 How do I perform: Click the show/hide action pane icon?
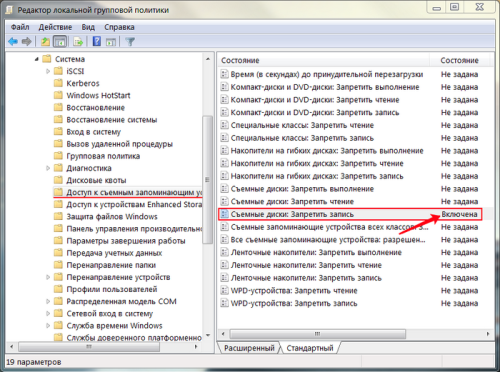[111, 42]
